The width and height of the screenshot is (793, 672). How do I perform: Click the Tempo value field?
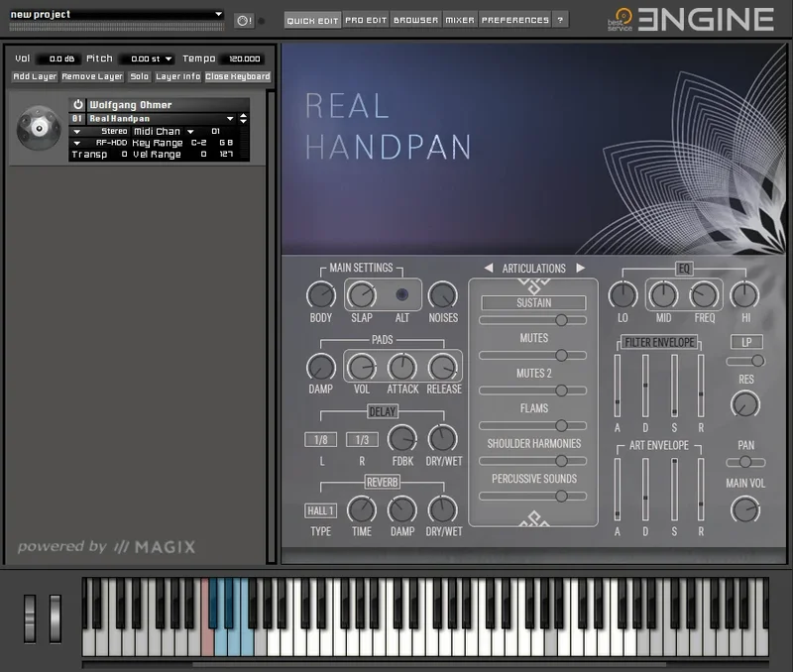click(244, 59)
